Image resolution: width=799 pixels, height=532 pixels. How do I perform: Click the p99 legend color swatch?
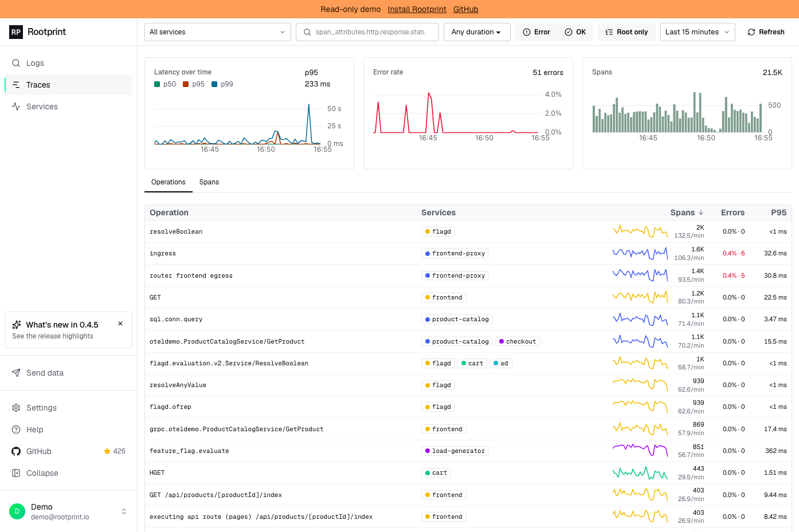point(214,84)
